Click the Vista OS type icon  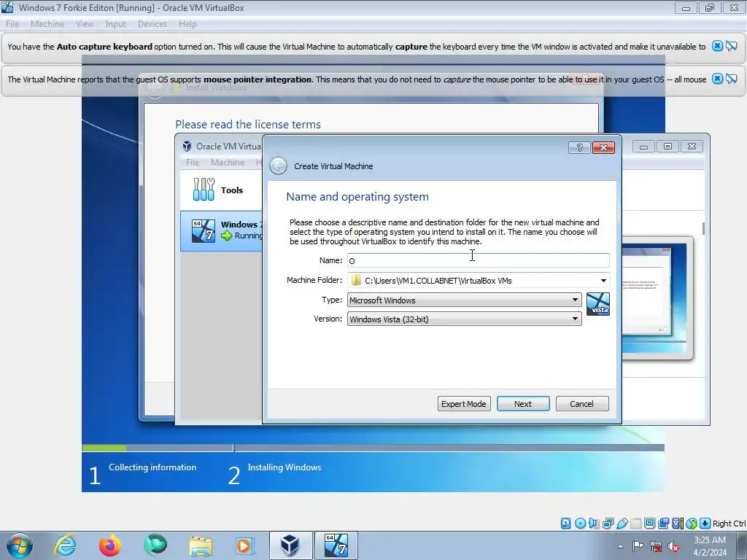pos(598,304)
